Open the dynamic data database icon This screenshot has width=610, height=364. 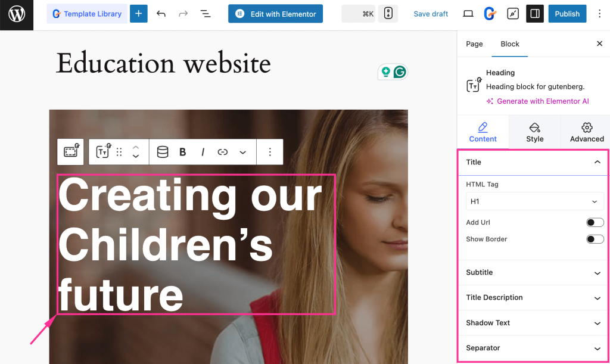163,152
